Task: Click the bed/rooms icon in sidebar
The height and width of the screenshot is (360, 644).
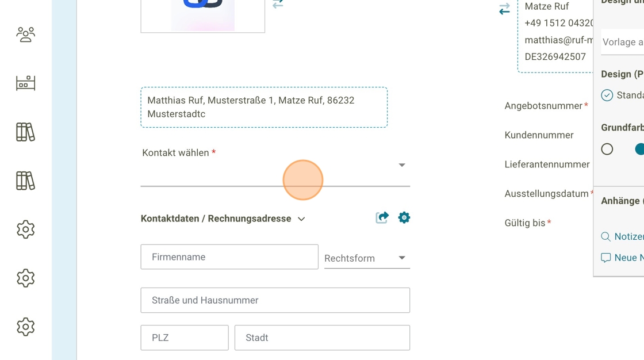Action: [25, 83]
